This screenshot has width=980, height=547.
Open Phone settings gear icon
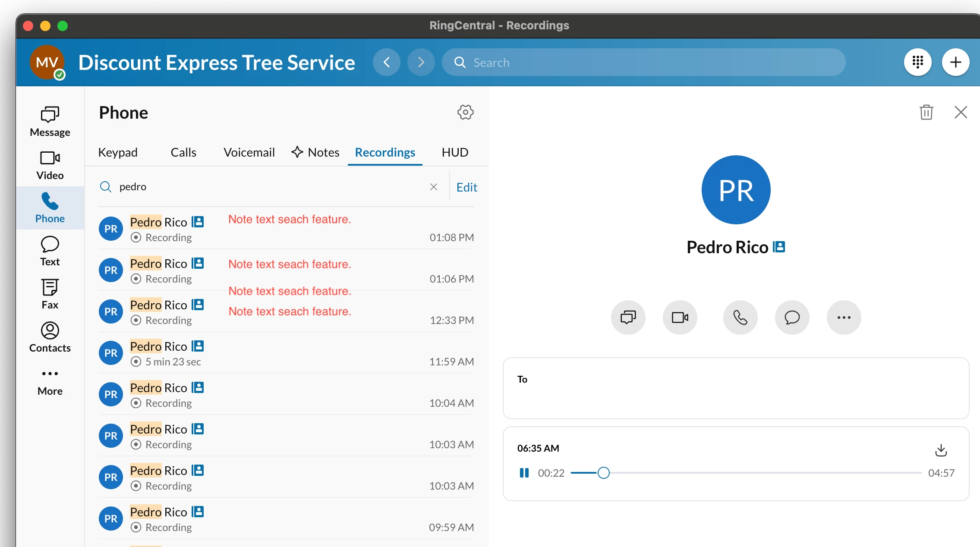pos(465,112)
